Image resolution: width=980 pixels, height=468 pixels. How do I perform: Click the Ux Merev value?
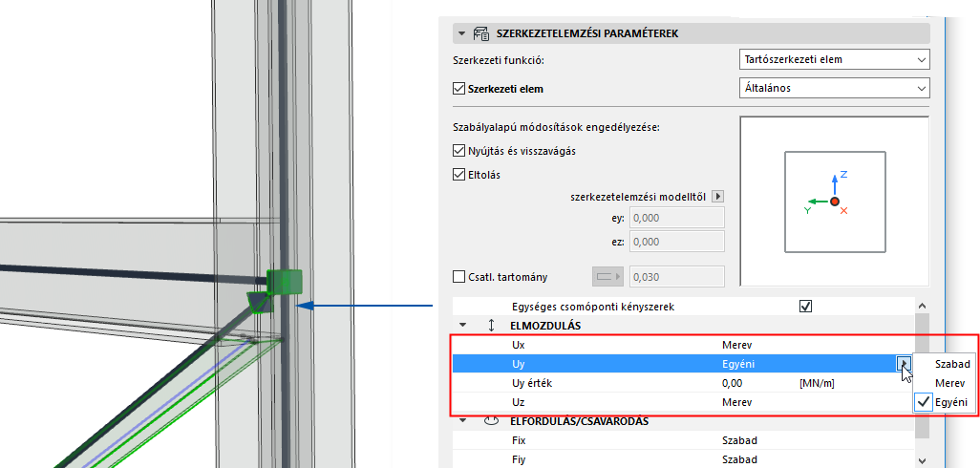tap(736, 344)
